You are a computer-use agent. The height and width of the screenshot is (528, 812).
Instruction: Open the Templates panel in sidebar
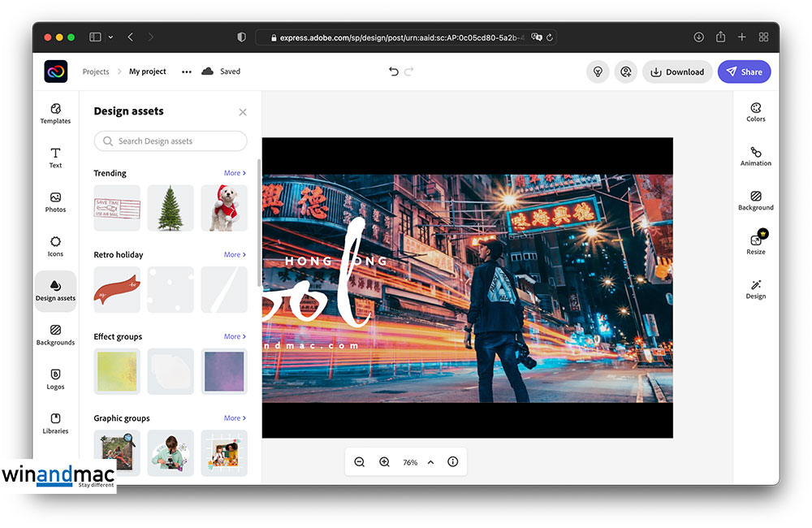(x=55, y=114)
